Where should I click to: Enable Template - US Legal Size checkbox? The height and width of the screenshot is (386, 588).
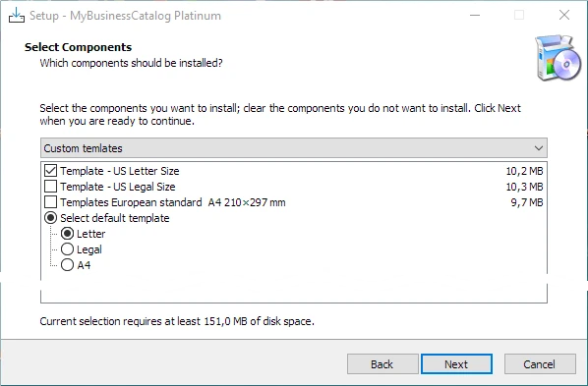(x=50, y=187)
